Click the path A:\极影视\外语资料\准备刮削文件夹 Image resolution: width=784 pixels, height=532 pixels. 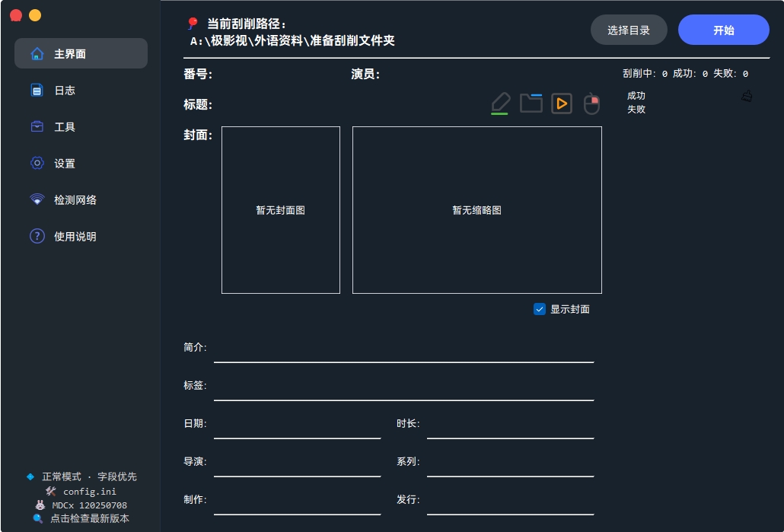292,41
